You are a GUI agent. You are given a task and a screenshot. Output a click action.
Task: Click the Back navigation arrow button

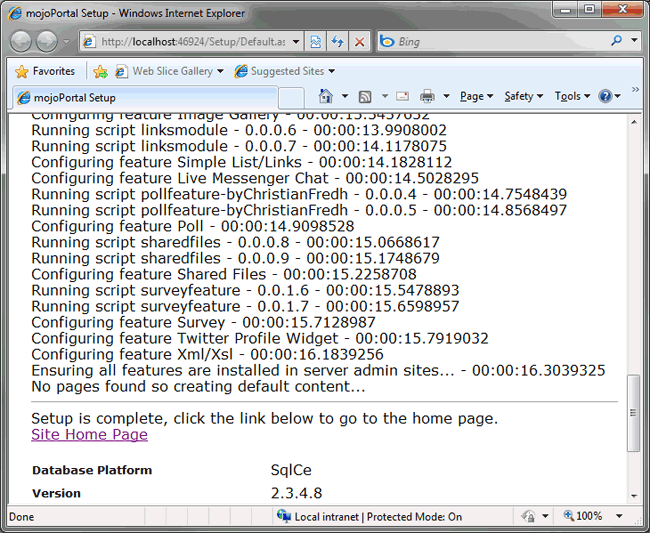click(22, 42)
